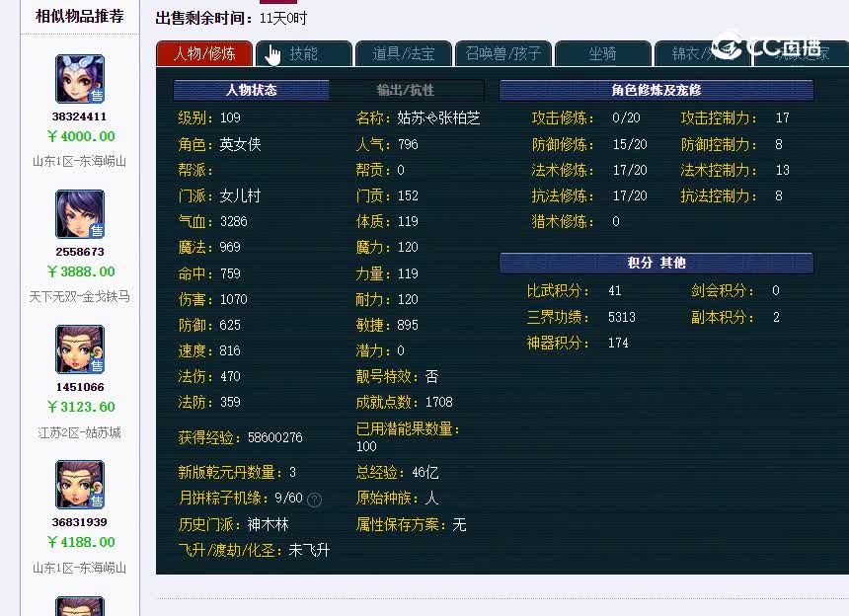This screenshot has height=616, width=849.
Task: Open character avatar for item 2558673
Action: click(x=80, y=214)
